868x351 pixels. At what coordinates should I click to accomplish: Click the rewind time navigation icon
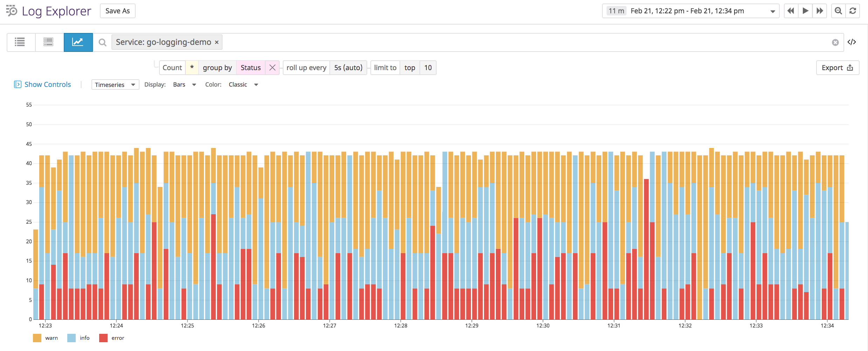pos(791,11)
